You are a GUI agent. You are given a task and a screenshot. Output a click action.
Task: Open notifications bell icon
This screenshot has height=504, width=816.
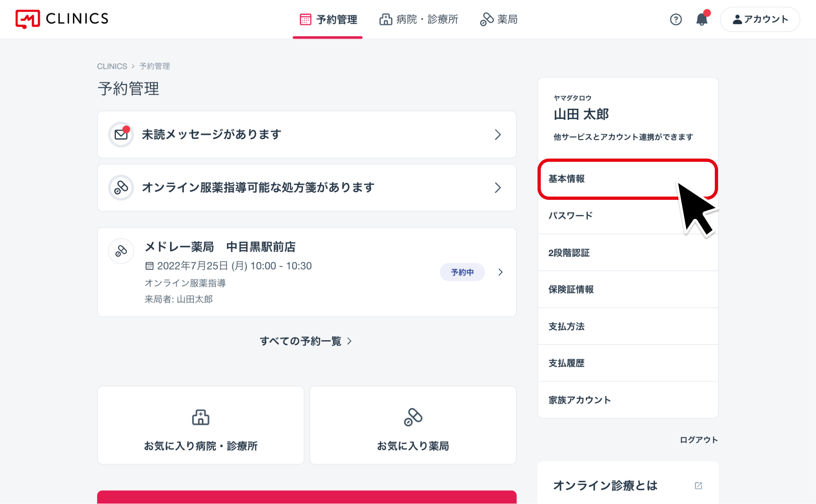[x=702, y=19]
